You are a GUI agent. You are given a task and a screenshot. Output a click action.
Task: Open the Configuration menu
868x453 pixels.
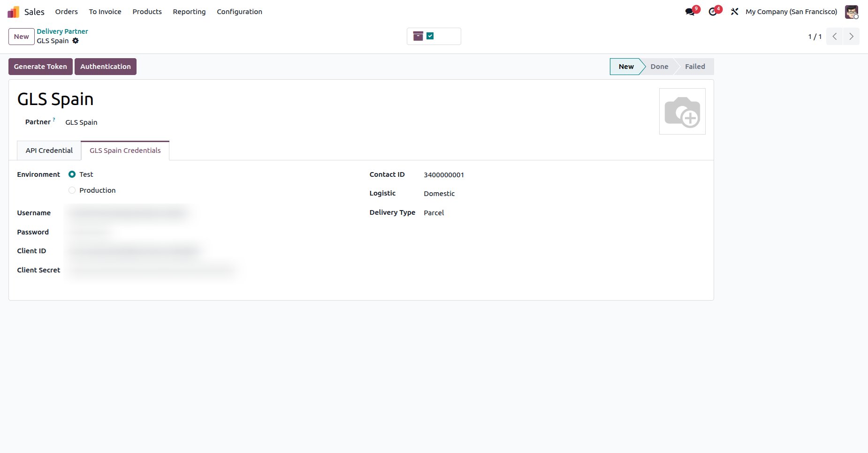(x=239, y=12)
